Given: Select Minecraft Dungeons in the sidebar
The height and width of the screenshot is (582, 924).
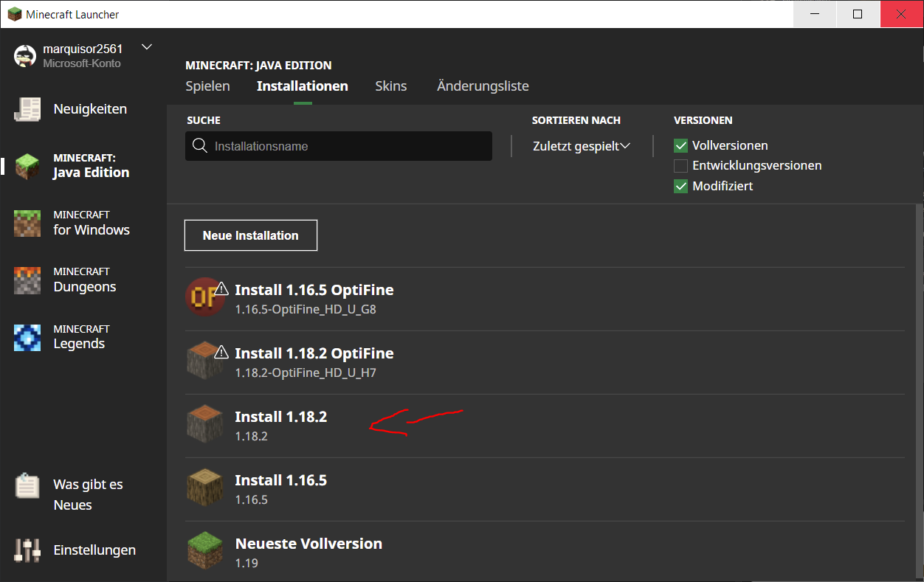Looking at the screenshot, I should click(x=83, y=280).
